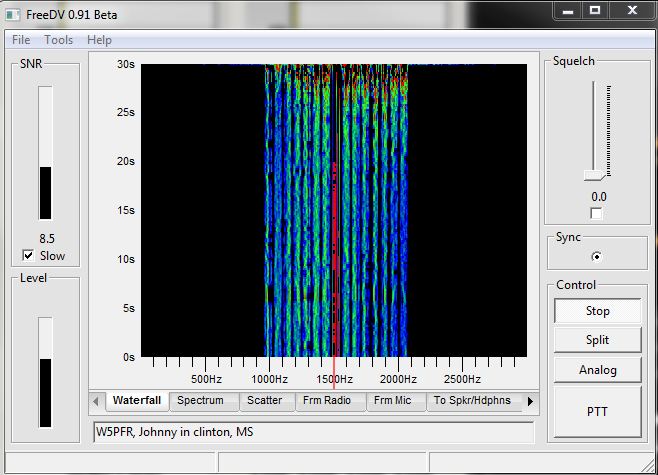Click the callsign text field
This screenshot has height=475, width=658.
point(312,432)
